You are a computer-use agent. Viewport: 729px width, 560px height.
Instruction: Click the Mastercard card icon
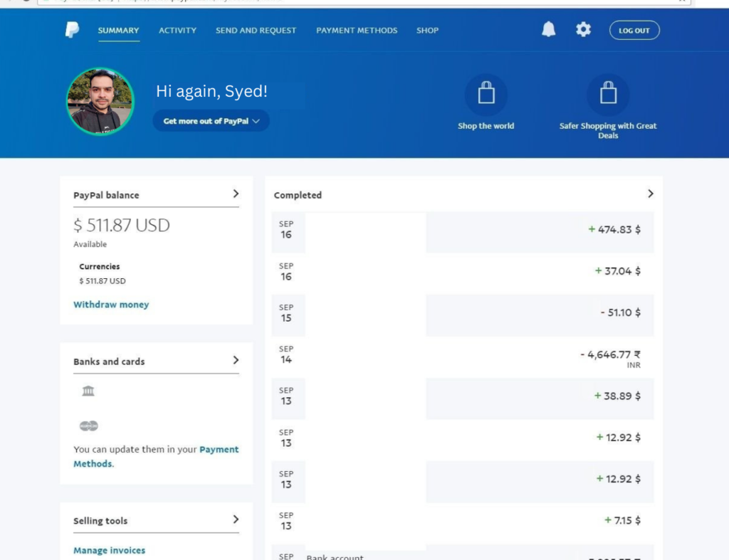coord(89,426)
